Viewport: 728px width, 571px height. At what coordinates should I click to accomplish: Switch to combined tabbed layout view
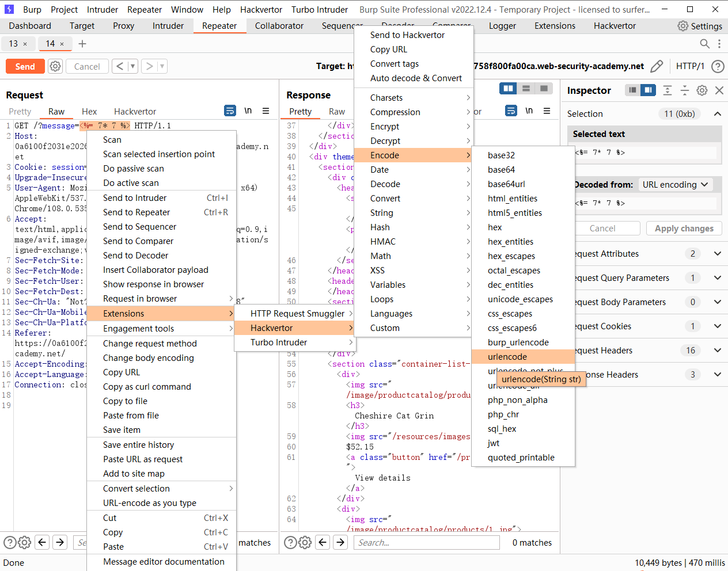[x=544, y=88]
